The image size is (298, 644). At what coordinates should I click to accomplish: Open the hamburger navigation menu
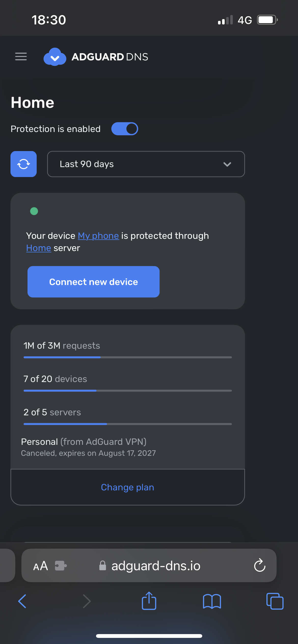click(x=21, y=56)
